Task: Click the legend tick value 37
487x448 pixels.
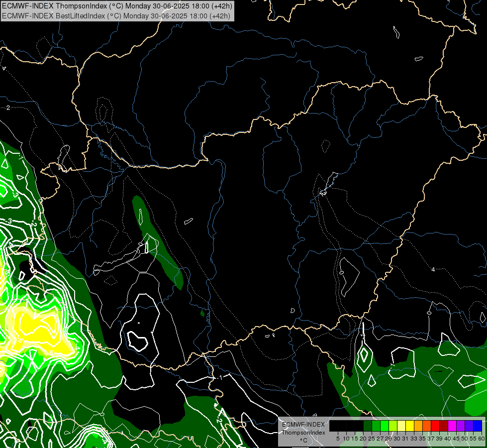Action: pyautogui.click(x=431, y=439)
